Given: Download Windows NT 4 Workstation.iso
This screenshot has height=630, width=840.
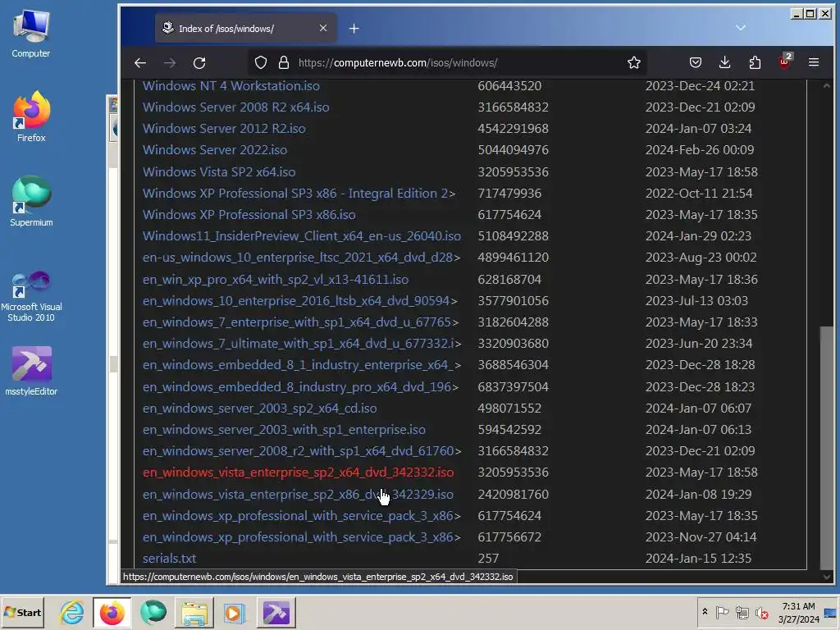Looking at the screenshot, I should click(231, 85).
